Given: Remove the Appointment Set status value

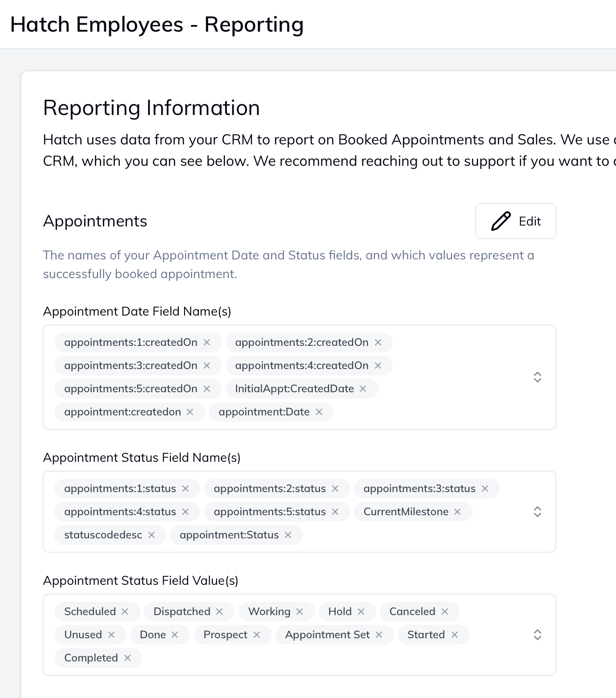Looking at the screenshot, I should (379, 634).
